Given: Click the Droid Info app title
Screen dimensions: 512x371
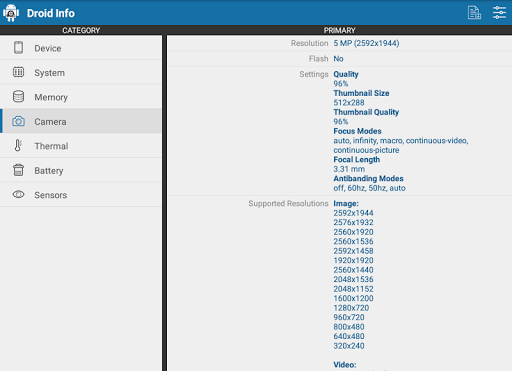Looking at the screenshot, I should (51, 13).
